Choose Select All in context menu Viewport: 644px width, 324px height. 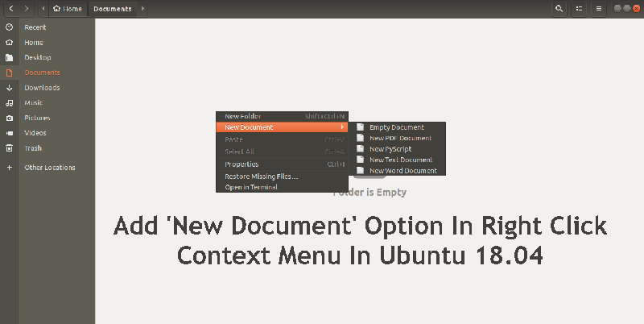tap(282, 152)
